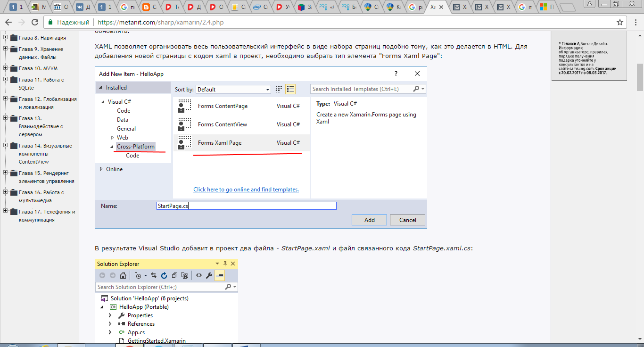Click the page's vertical scrollbar thumb

640,77
